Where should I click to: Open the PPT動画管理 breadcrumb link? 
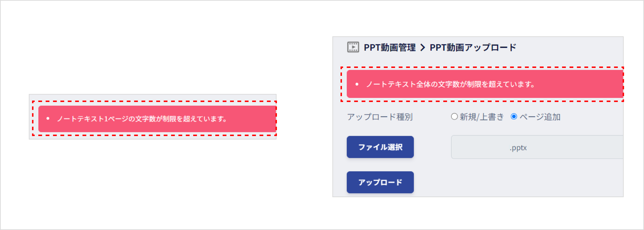tap(390, 46)
